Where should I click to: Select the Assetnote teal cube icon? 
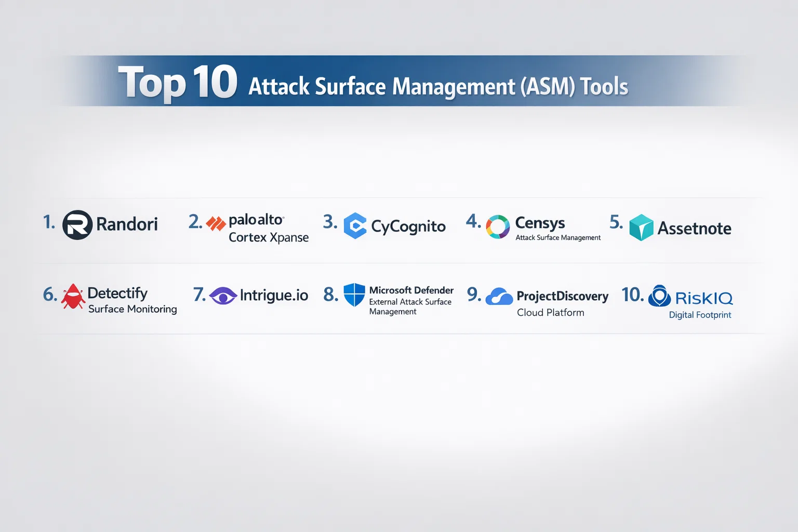click(x=641, y=228)
